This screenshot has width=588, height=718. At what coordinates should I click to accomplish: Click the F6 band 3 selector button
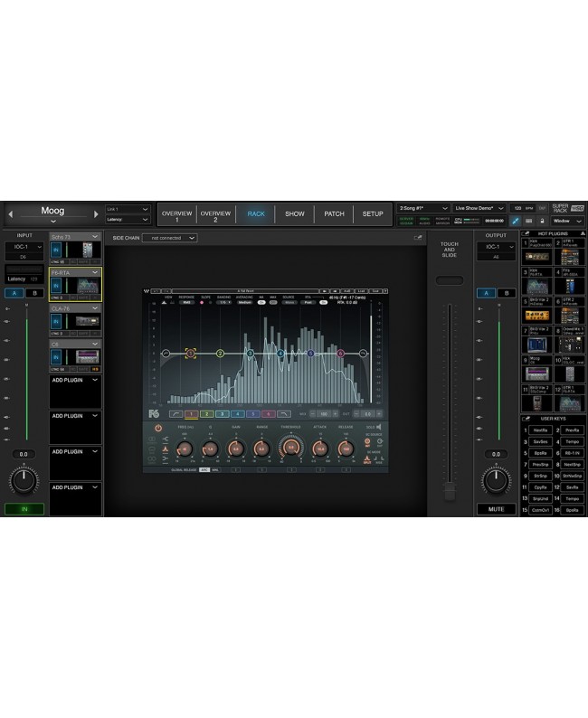223,414
